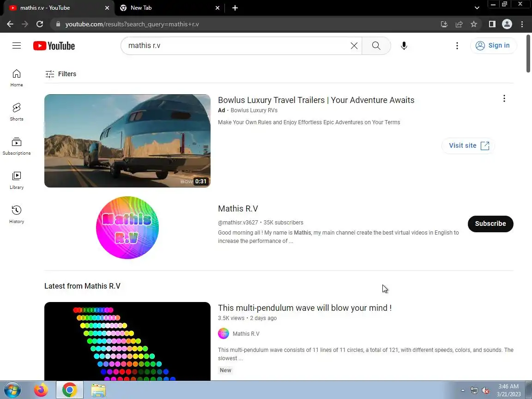Image resolution: width=532 pixels, height=399 pixels.
Task: Open Firefox from the taskbar
Action: 41,390
